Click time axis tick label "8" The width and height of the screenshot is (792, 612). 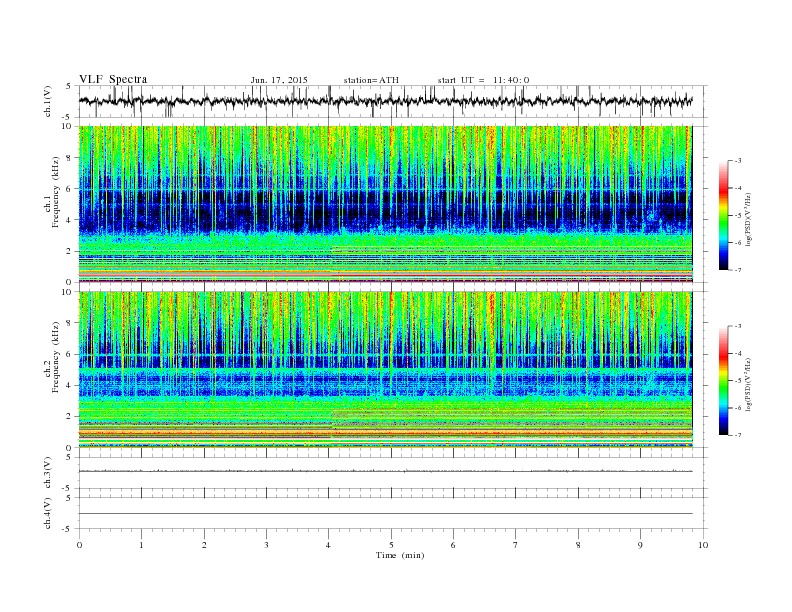coord(578,545)
